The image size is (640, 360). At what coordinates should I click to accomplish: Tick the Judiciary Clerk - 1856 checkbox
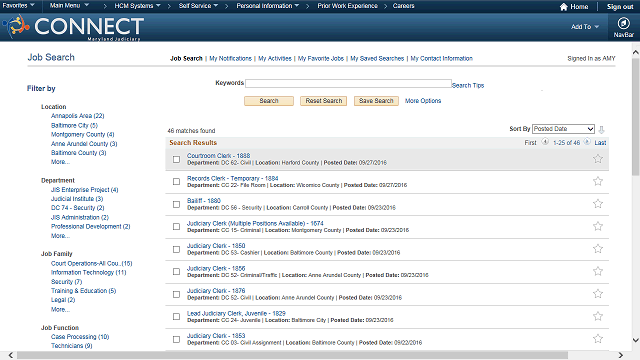click(176, 271)
